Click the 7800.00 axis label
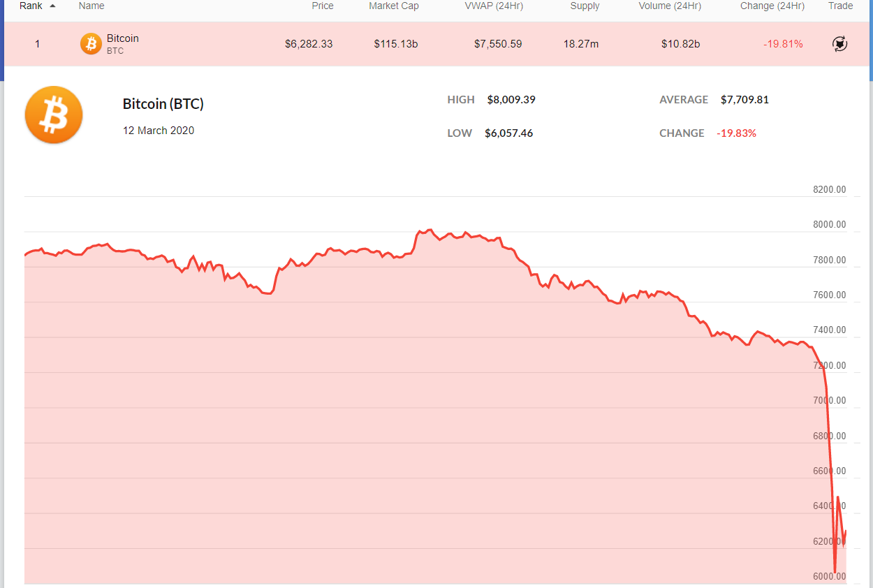The height and width of the screenshot is (588, 873). (830, 260)
